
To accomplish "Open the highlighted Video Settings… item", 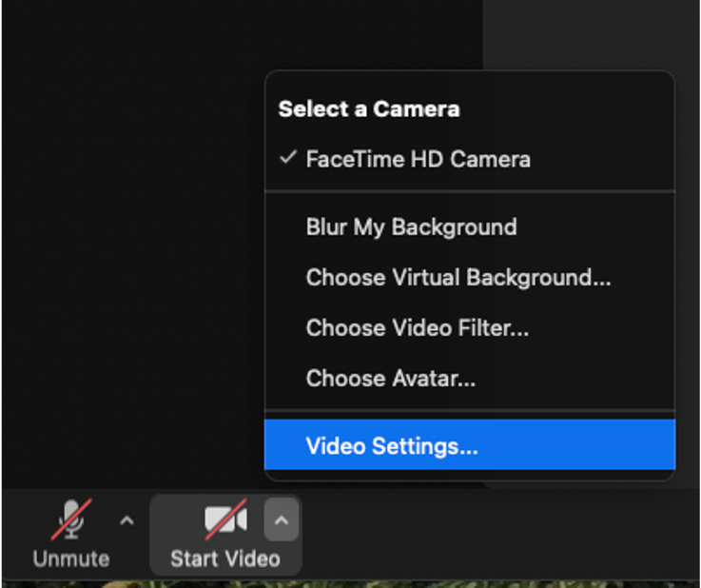I will pyautogui.click(x=470, y=445).
